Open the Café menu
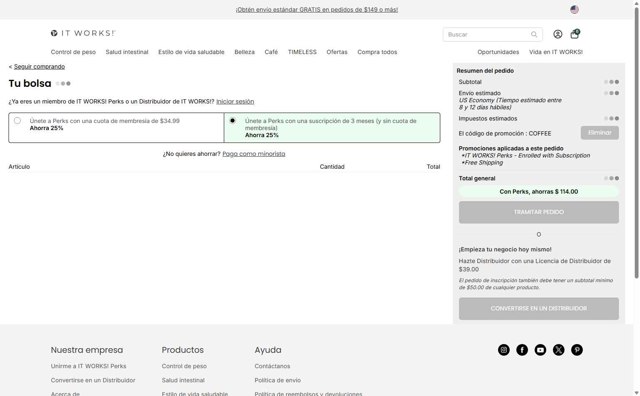The width and height of the screenshot is (640, 396). click(x=271, y=52)
